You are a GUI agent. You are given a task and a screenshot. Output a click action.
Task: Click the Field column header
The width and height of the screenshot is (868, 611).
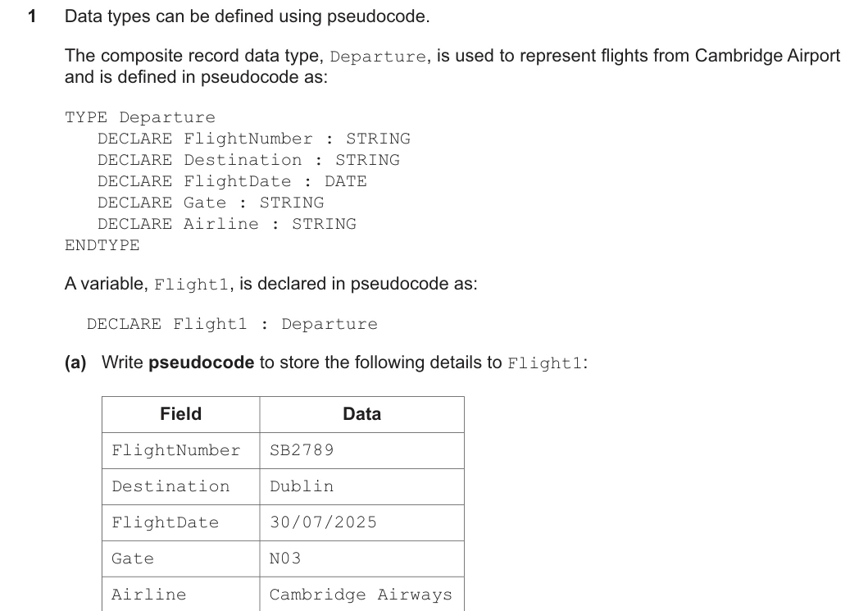181,414
